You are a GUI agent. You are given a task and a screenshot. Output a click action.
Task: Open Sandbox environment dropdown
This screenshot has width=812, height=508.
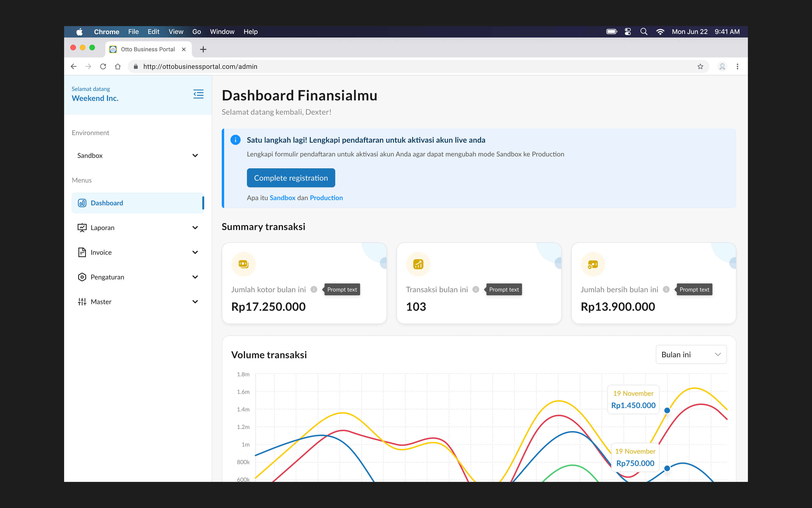138,155
